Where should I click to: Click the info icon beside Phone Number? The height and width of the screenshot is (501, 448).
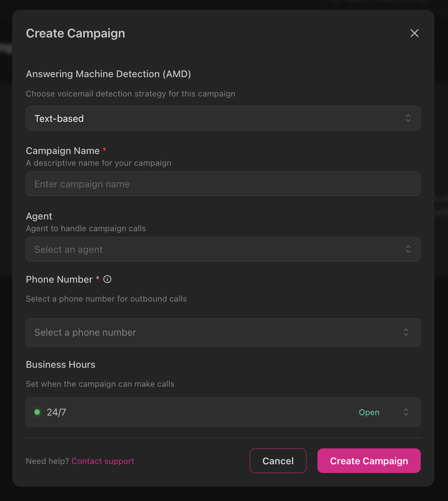point(107,279)
